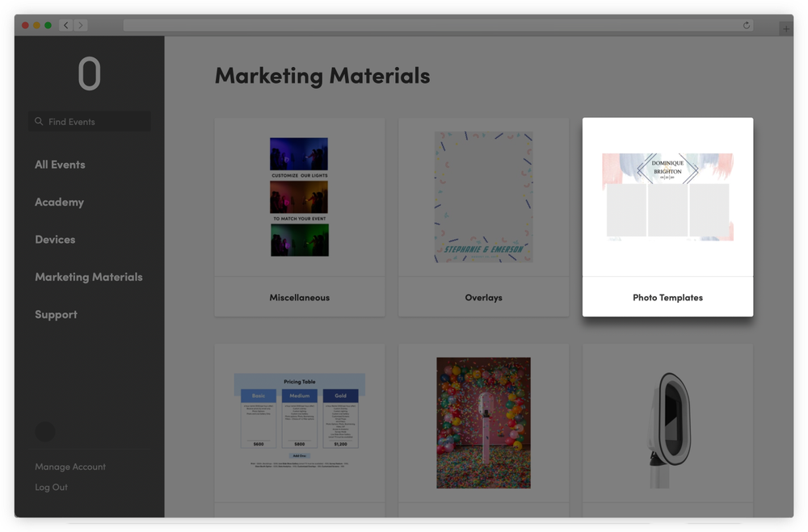Open the Miscellaneous card label
The width and height of the screenshot is (808, 532).
tap(300, 298)
